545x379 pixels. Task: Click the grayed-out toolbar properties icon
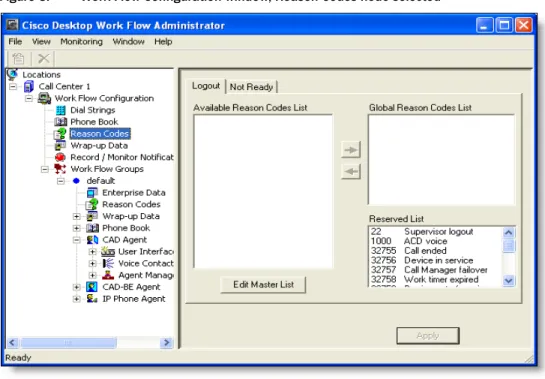pos(18,58)
